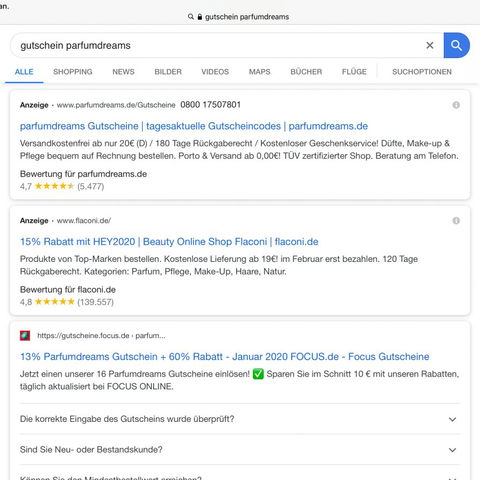This screenshot has height=480, width=480.
Task: Open the Suchoptionen menu
Action: click(x=422, y=72)
